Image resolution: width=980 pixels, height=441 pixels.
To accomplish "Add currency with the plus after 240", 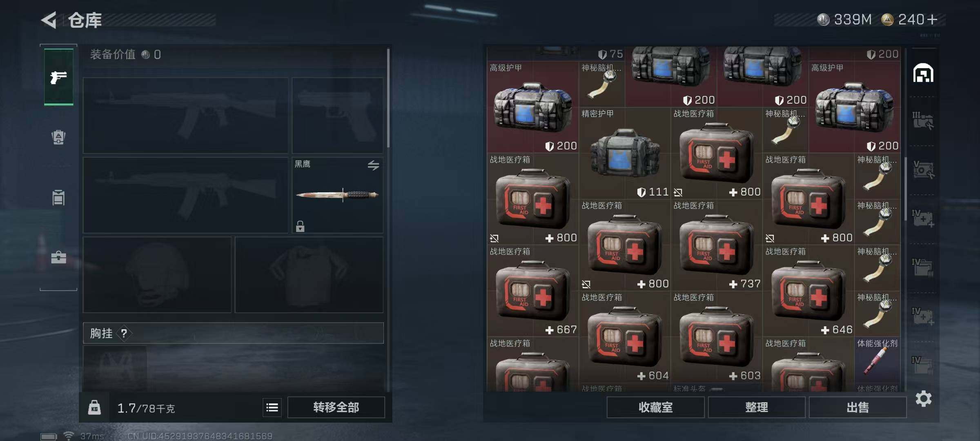I will 933,19.
